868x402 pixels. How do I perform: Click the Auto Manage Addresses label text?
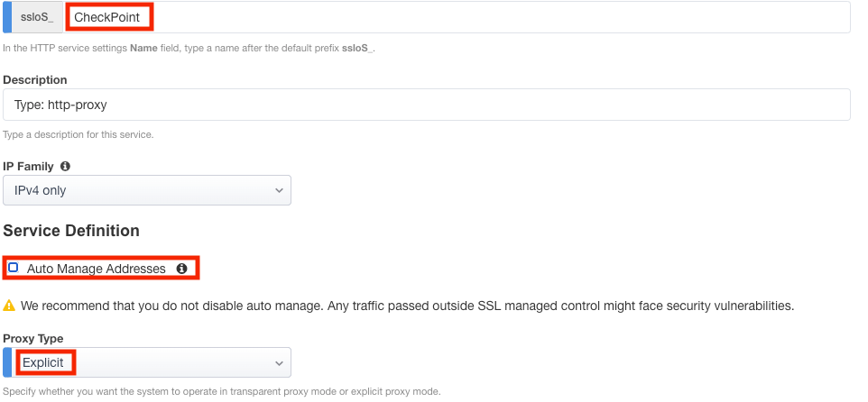tap(96, 269)
